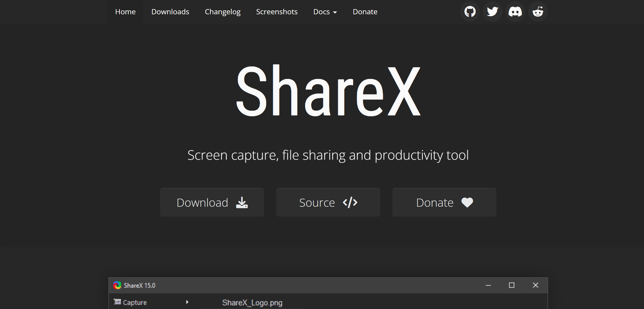Click the large ShareX heading
The width and height of the screenshot is (644, 309).
click(x=328, y=90)
